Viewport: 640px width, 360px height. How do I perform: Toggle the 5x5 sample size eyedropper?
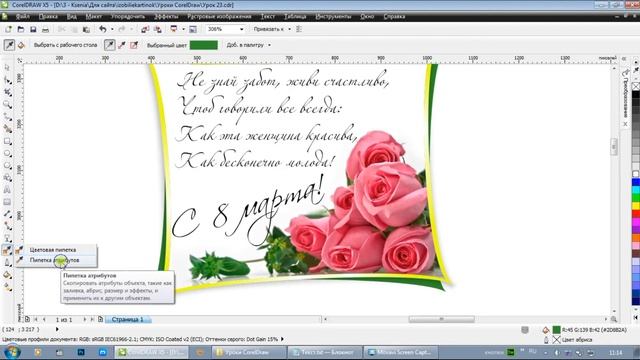(134, 45)
